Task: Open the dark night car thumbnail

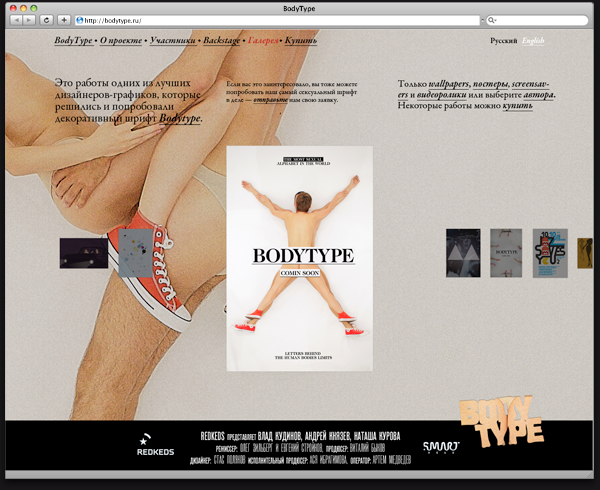Action: (84, 253)
